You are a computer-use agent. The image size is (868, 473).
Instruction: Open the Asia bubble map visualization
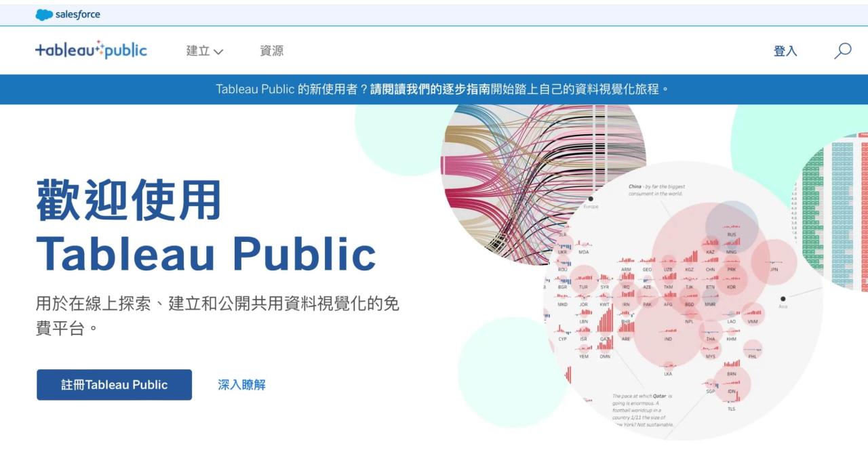(685, 302)
